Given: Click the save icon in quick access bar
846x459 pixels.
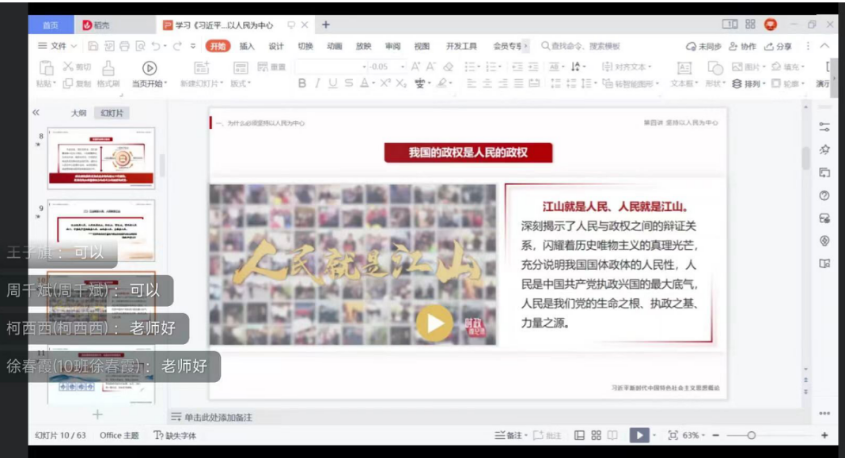Looking at the screenshot, I should [93, 46].
